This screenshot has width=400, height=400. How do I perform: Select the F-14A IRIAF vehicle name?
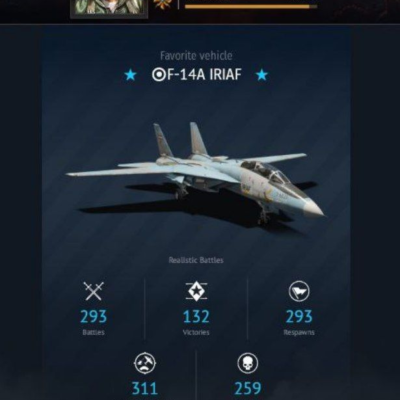196,75
